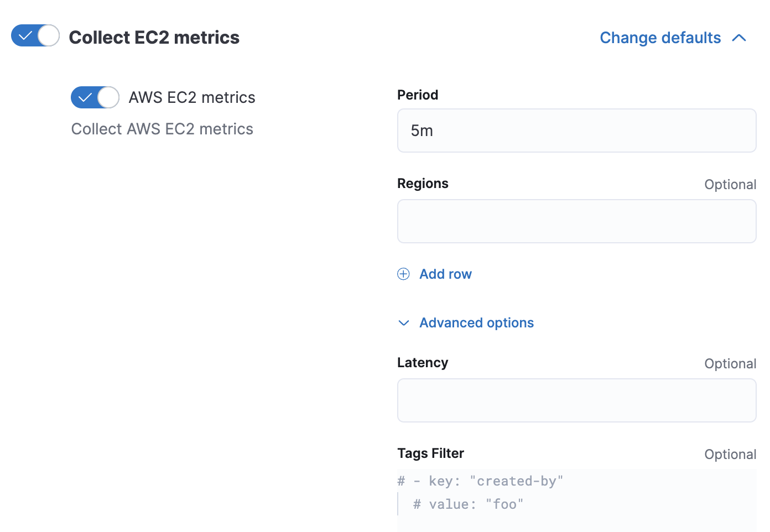Click the Tags Filter field label

[430, 453]
